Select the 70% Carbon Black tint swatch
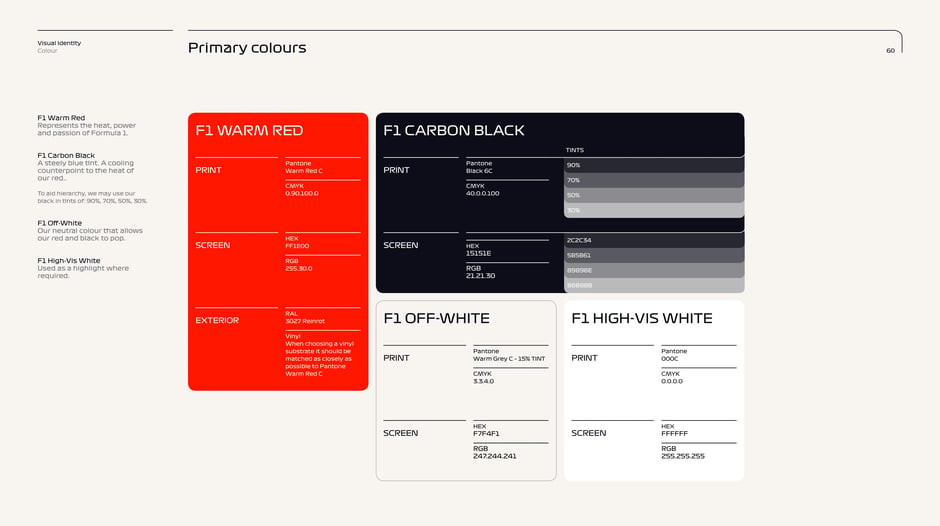The image size is (940, 526). click(654, 180)
